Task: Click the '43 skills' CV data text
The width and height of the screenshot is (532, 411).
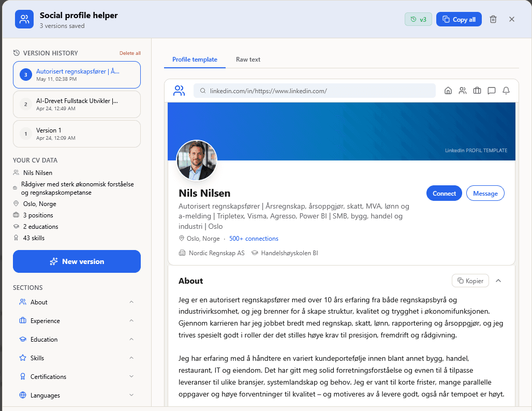Action: [x=34, y=238]
